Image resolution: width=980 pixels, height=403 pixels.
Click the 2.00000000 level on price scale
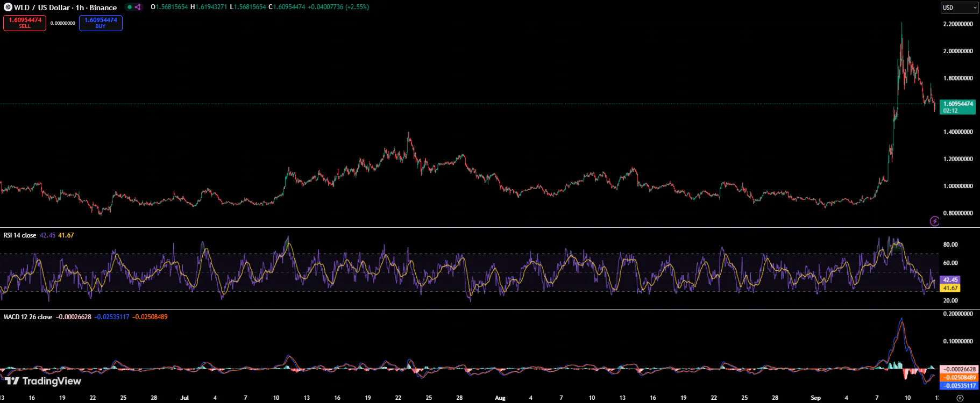(958, 52)
